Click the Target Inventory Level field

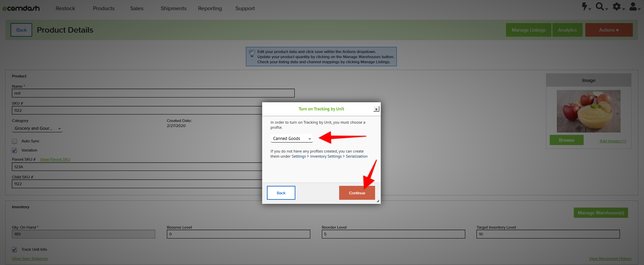pos(548,234)
